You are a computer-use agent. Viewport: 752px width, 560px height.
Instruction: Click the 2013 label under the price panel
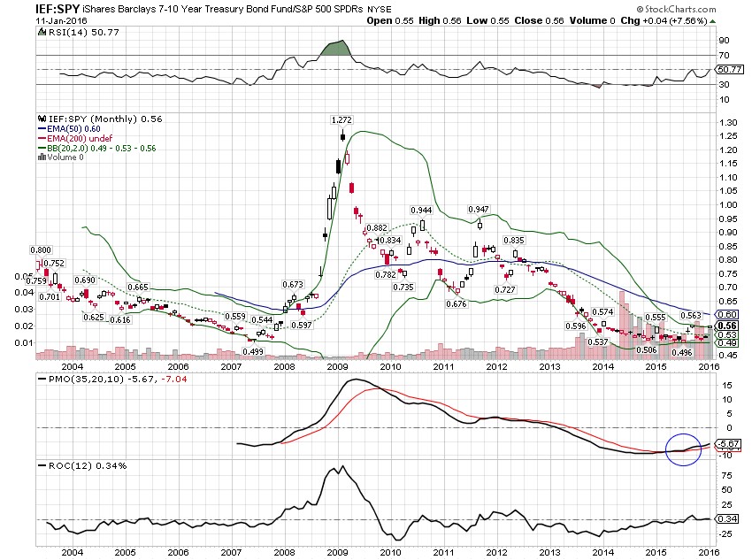549,366
